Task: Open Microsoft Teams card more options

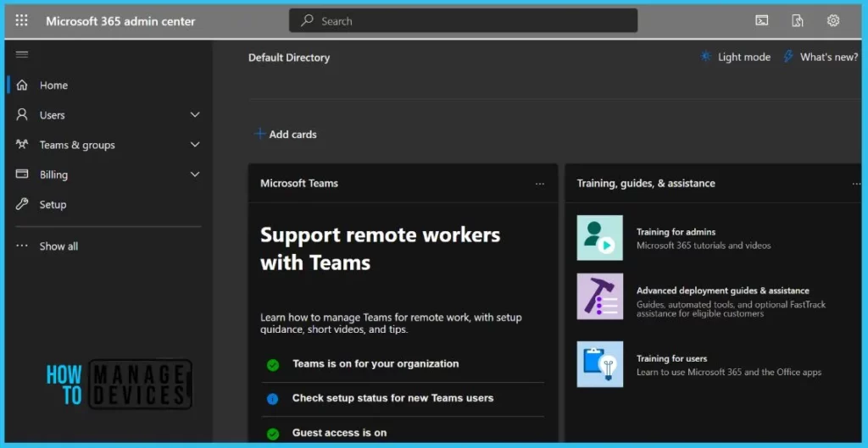Action: (540, 184)
